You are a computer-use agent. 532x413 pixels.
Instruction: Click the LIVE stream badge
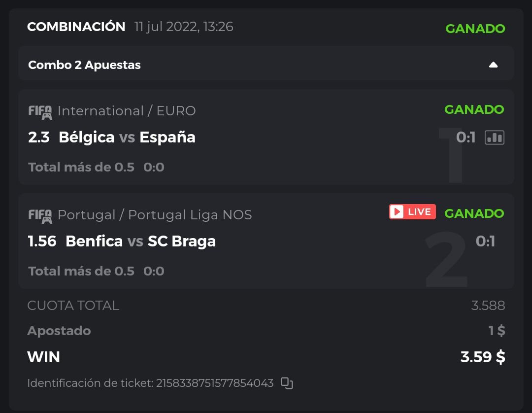point(412,212)
